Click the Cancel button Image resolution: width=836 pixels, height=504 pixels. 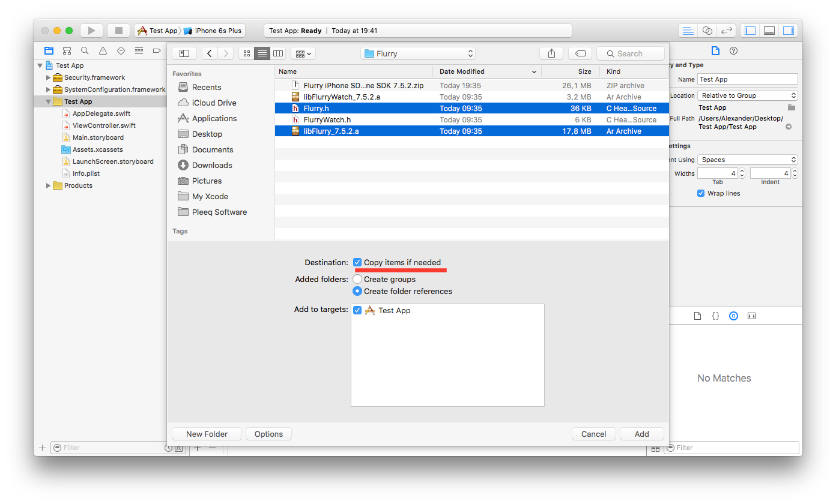(x=593, y=434)
